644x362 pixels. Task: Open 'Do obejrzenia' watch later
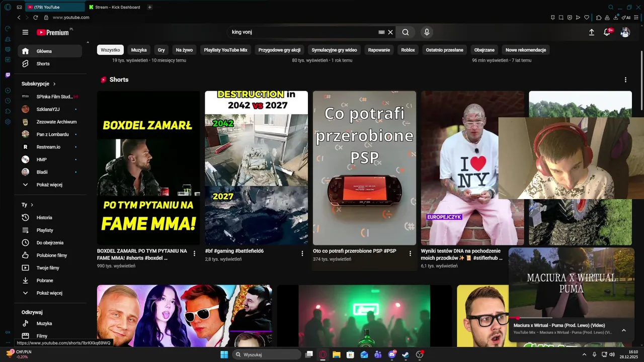coord(50,243)
